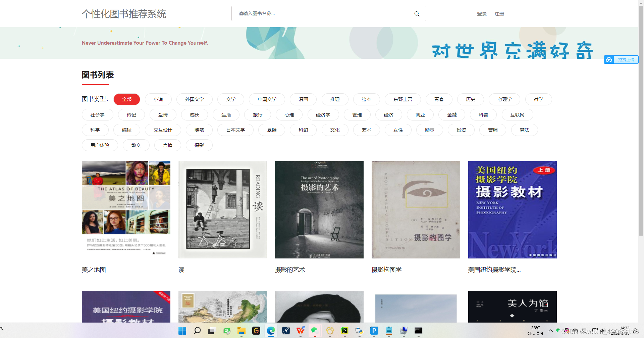Screen dimensions: 644x338
Task: Select the 成长 category tag
Action: tap(194, 115)
